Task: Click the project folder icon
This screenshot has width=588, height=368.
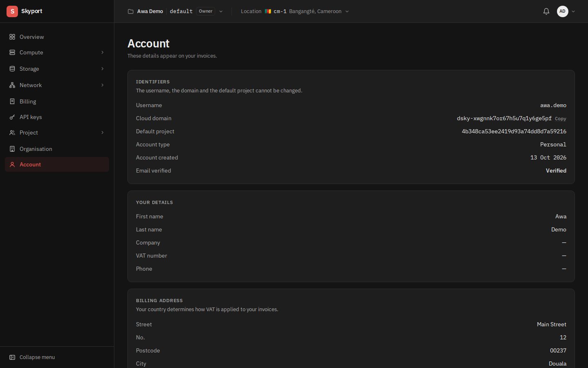Action: point(131,11)
